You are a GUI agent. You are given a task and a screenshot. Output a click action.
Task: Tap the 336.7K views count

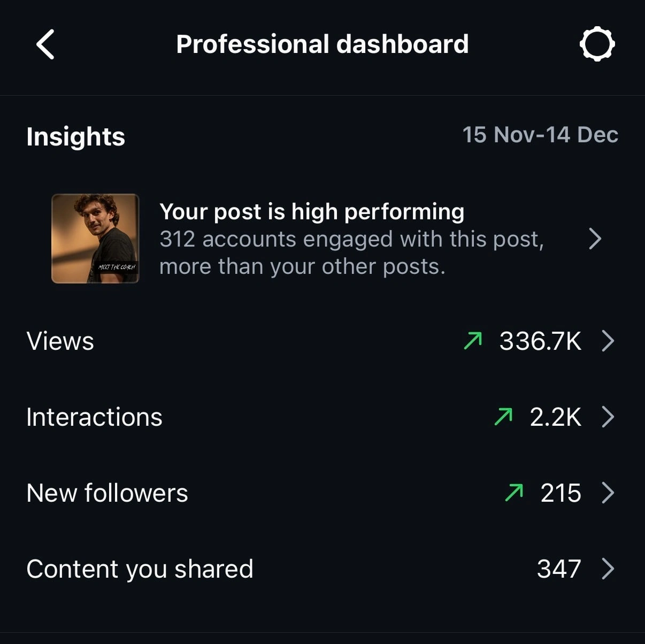click(540, 341)
